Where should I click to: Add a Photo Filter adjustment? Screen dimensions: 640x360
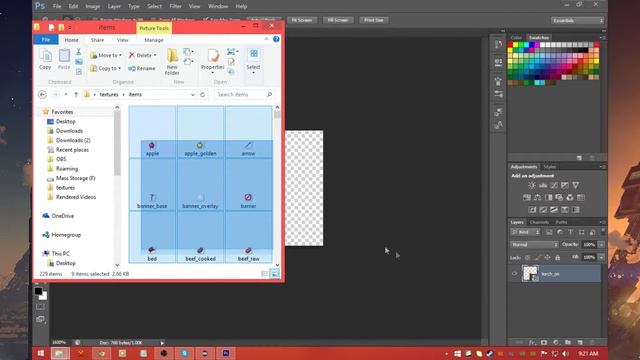point(559,198)
